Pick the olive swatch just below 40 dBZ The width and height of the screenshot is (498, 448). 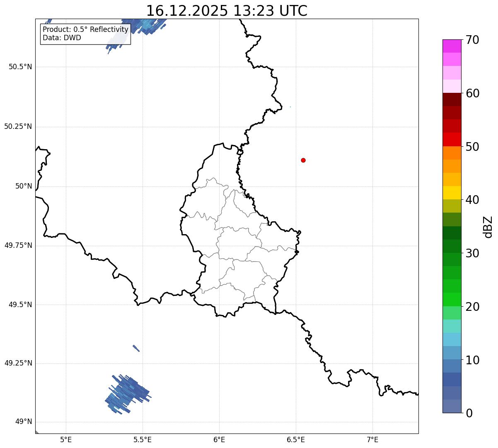[452, 206]
